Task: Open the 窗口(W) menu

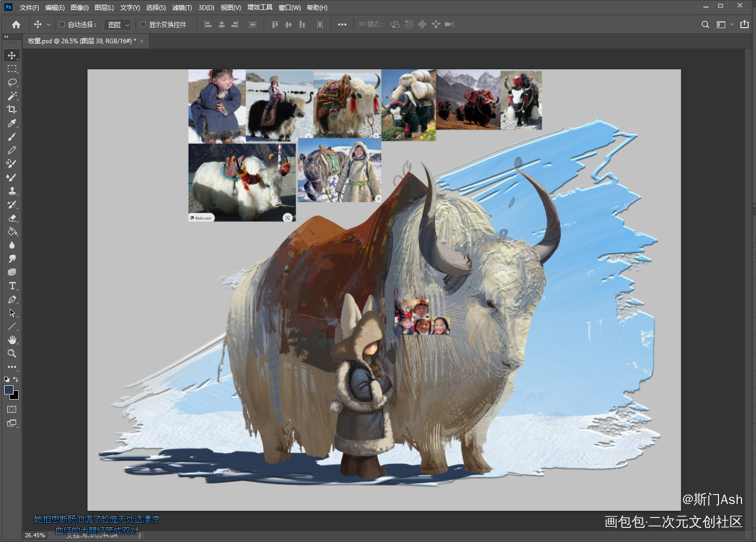Action: pos(290,7)
